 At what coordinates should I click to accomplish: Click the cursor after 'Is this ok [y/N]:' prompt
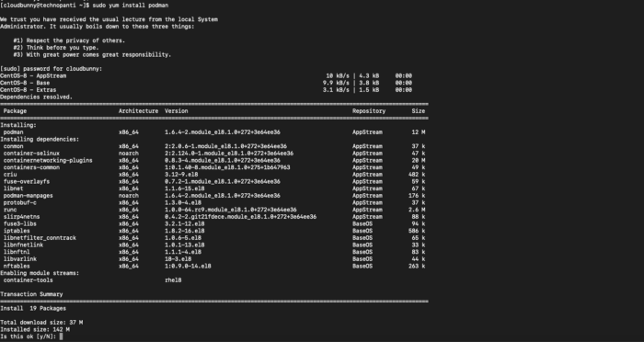click(62, 336)
